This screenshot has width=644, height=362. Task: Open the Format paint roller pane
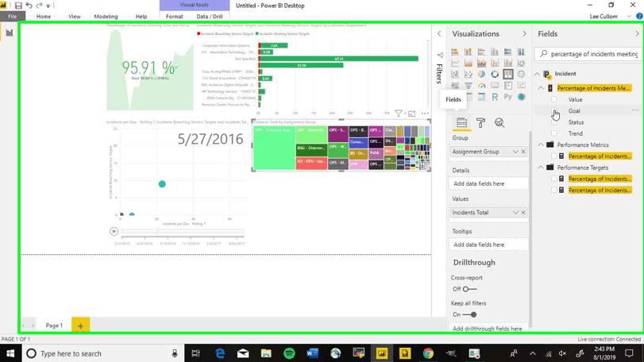pyautogui.click(x=480, y=122)
